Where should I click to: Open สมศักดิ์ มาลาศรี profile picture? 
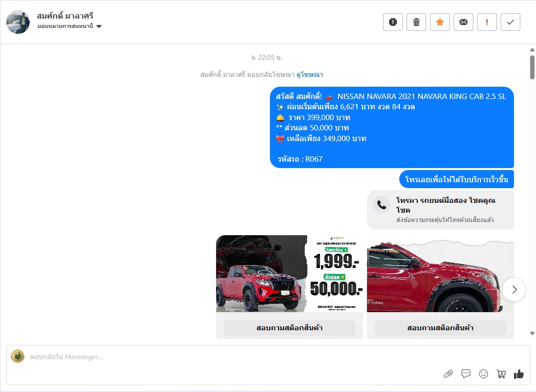click(18, 22)
